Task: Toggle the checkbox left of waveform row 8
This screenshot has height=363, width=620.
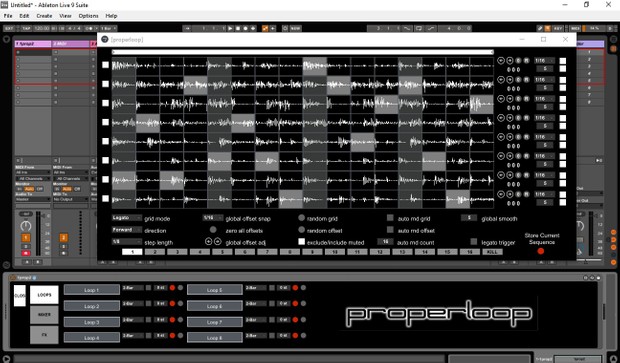Action: point(105,199)
